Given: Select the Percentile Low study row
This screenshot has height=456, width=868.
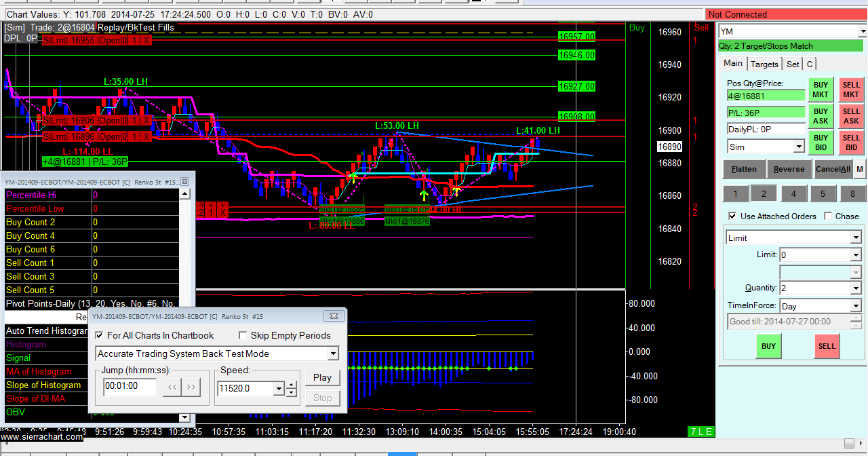Looking at the screenshot, I should tap(92, 208).
